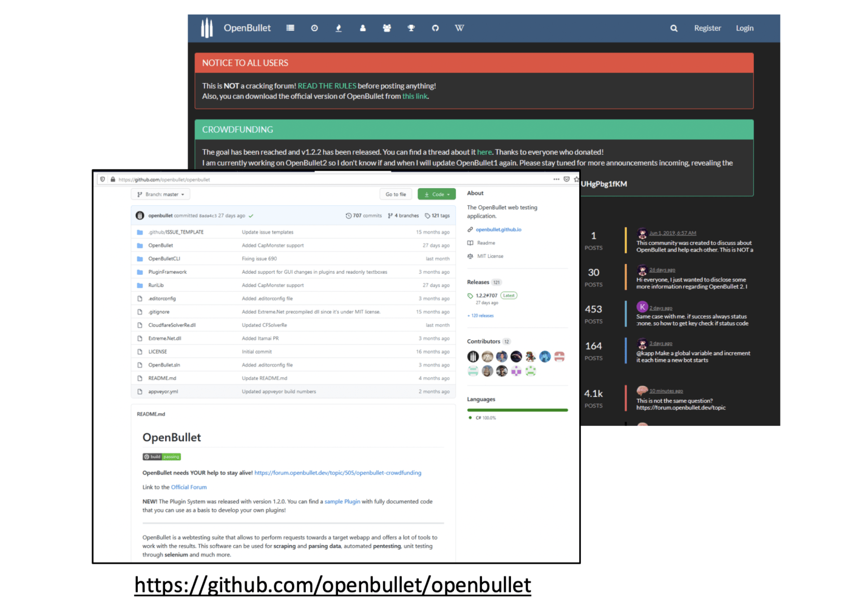Open the Branch: master dropdown
This screenshot has width=868, height=605.
coord(160,194)
